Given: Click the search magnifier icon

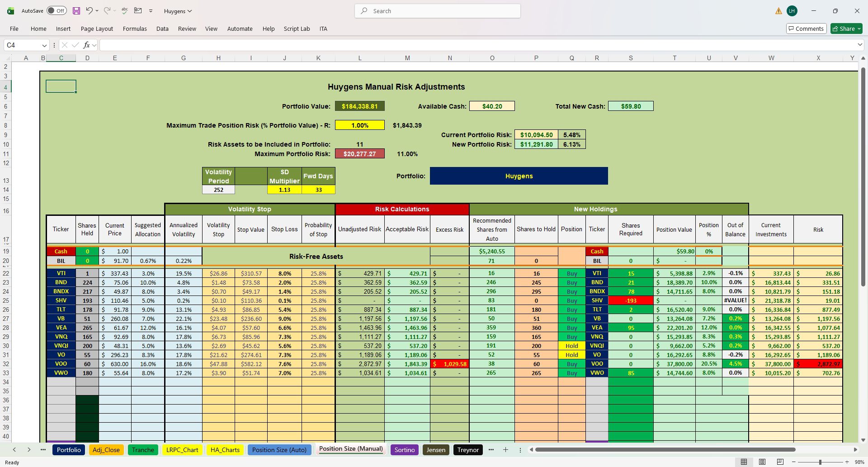Looking at the screenshot, I should [364, 11].
